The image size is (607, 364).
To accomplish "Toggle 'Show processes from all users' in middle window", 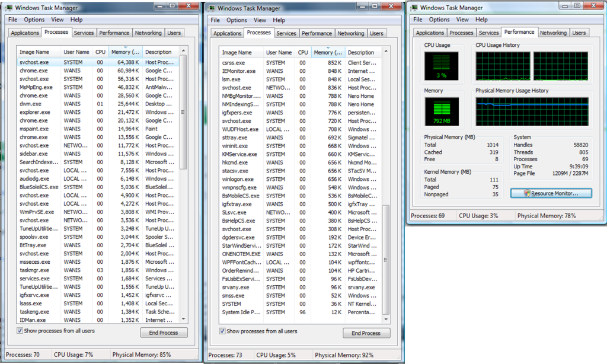I will [x=222, y=331].
